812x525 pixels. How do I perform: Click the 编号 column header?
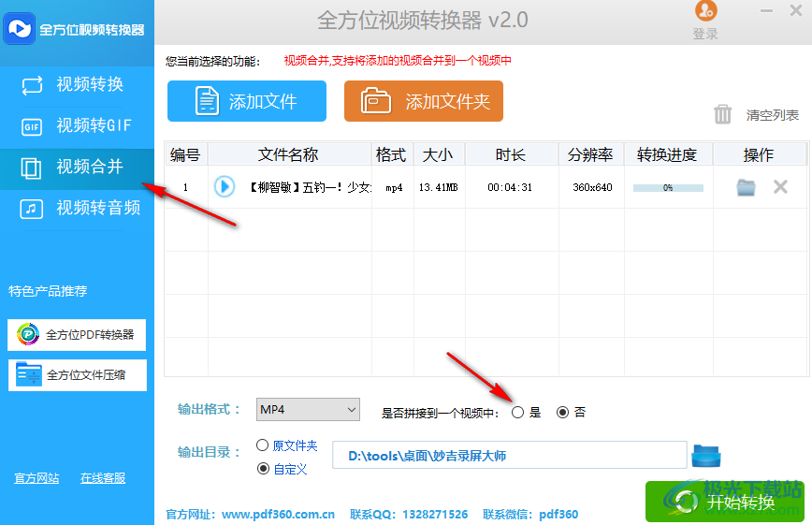pyautogui.click(x=186, y=154)
